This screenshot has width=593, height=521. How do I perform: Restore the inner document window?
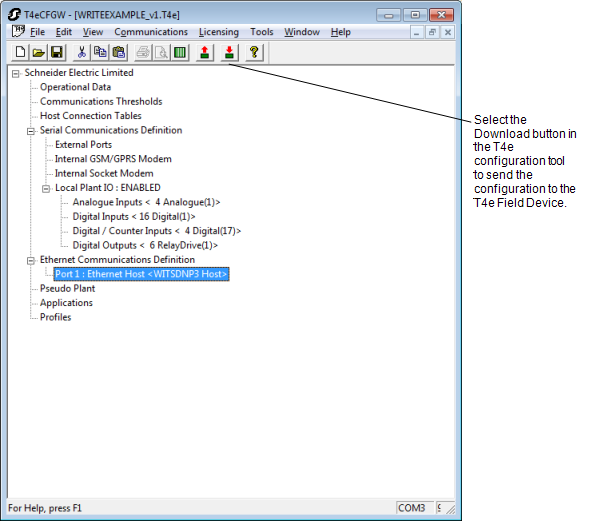(432, 33)
